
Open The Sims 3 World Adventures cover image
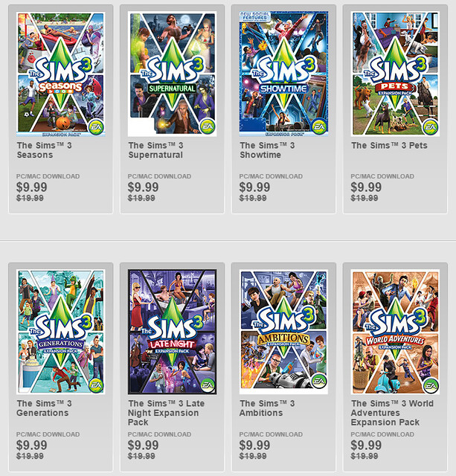(x=395, y=332)
